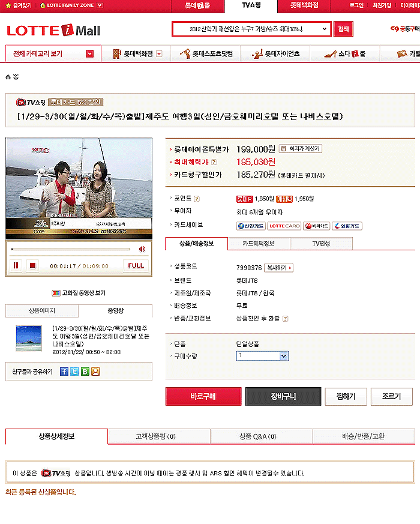The width and height of the screenshot is (420, 524).
Task: Click the Jeju beach thumbnail image
Action: click(x=29, y=339)
